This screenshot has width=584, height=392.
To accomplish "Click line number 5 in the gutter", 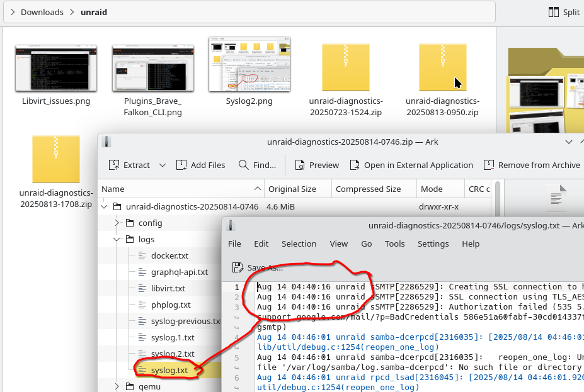I will click(236, 357).
